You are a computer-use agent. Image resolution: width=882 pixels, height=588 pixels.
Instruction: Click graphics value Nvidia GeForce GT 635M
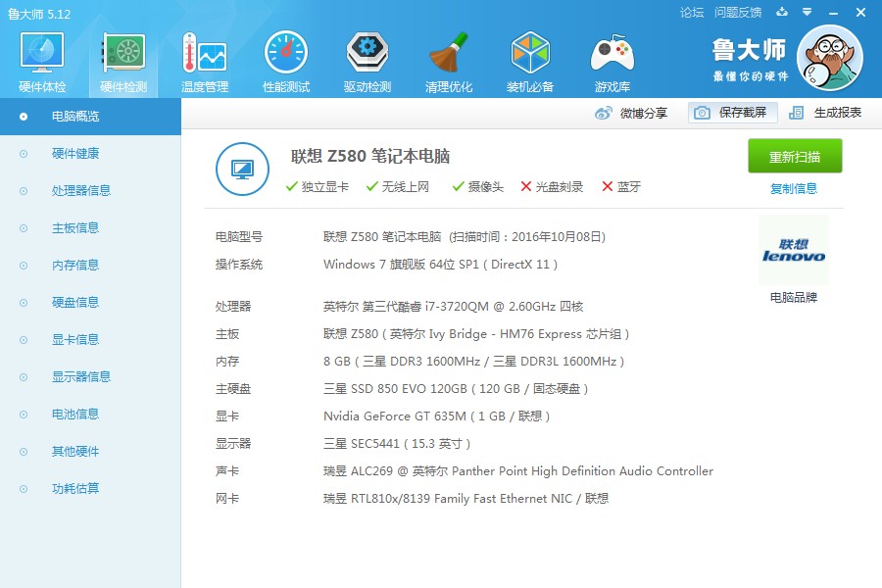(436, 416)
